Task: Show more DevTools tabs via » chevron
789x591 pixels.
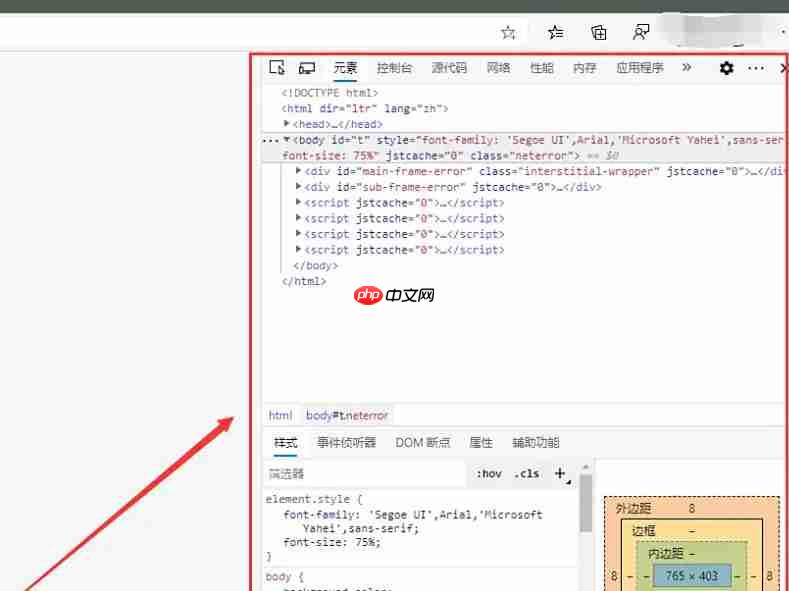Action: click(x=686, y=68)
